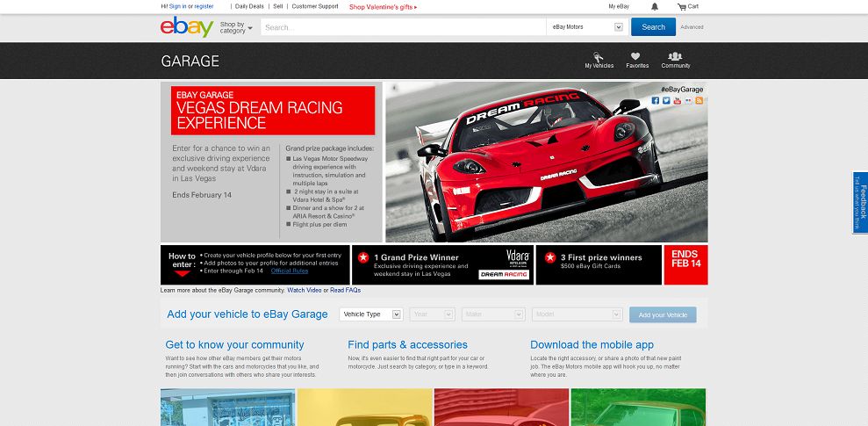
Task: Share via the Twitter icon
Action: pyautogui.click(x=666, y=100)
